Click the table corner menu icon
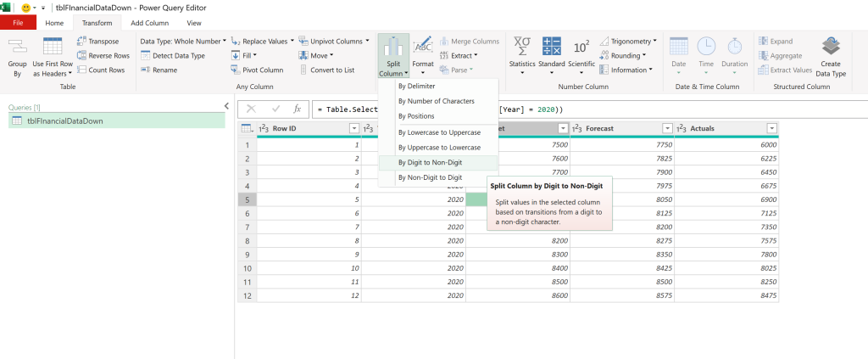 click(x=247, y=128)
